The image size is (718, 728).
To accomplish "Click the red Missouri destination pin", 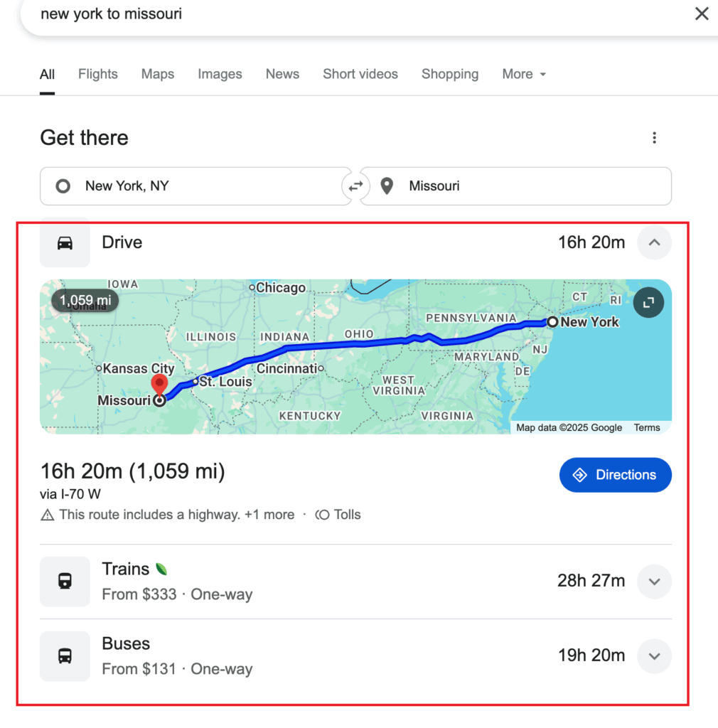I will (x=160, y=385).
